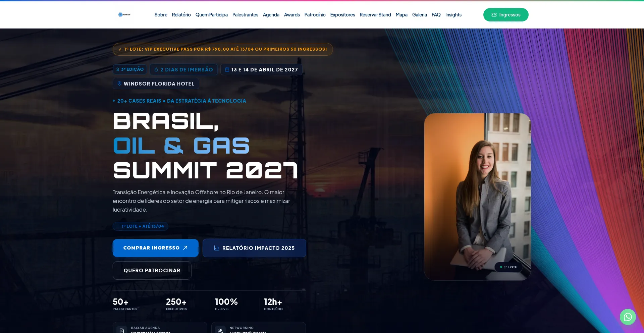Click the OIL & GAS headline text
Viewport: 644px width, 333px height.
(x=181, y=146)
